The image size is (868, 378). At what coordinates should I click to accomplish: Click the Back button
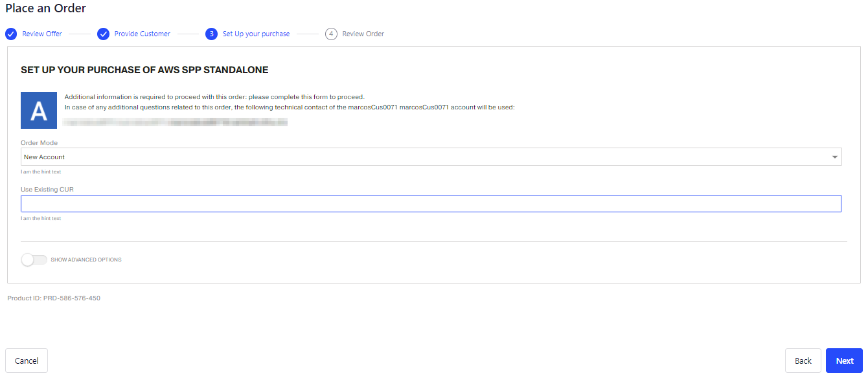[803, 361]
